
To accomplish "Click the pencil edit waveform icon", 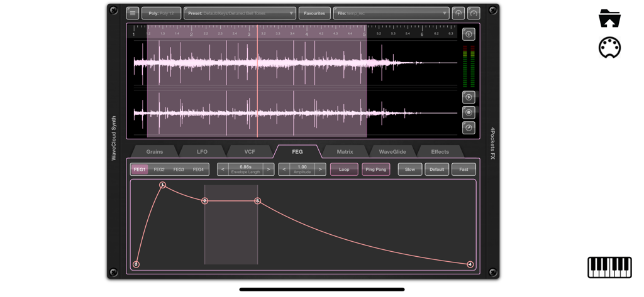I will point(469,127).
